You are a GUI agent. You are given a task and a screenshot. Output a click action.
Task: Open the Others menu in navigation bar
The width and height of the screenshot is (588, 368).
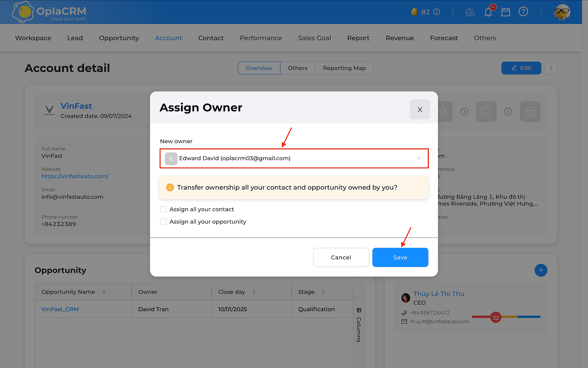tap(485, 38)
